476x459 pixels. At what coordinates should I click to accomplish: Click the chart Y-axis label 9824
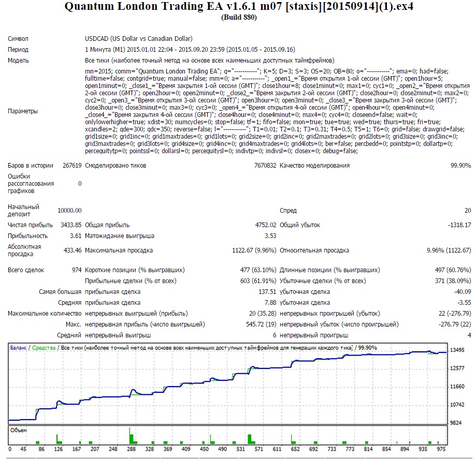pos(456,423)
